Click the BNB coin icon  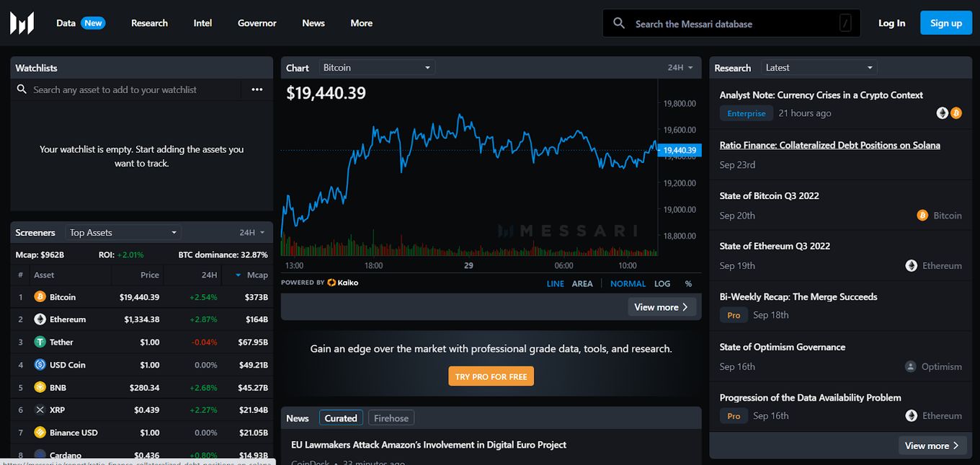(x=40, y=388)
